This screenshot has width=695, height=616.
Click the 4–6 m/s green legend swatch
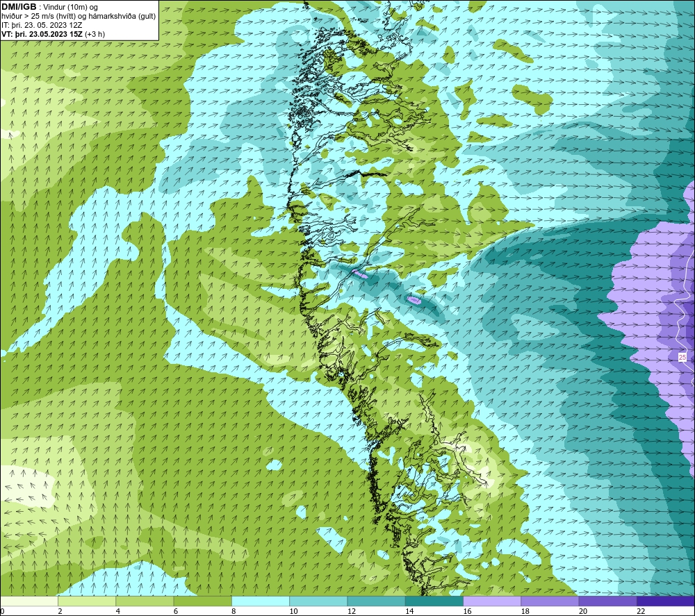(x=145, y=601)
